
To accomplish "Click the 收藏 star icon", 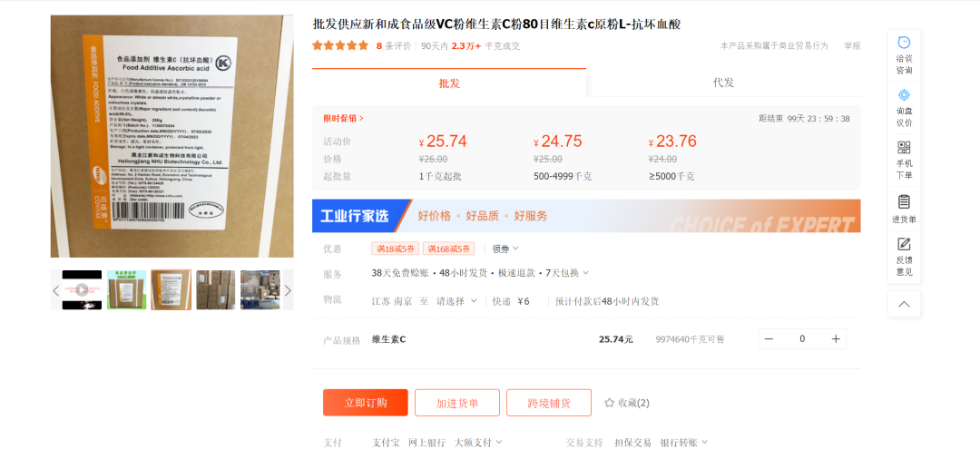I will point(610,403).
